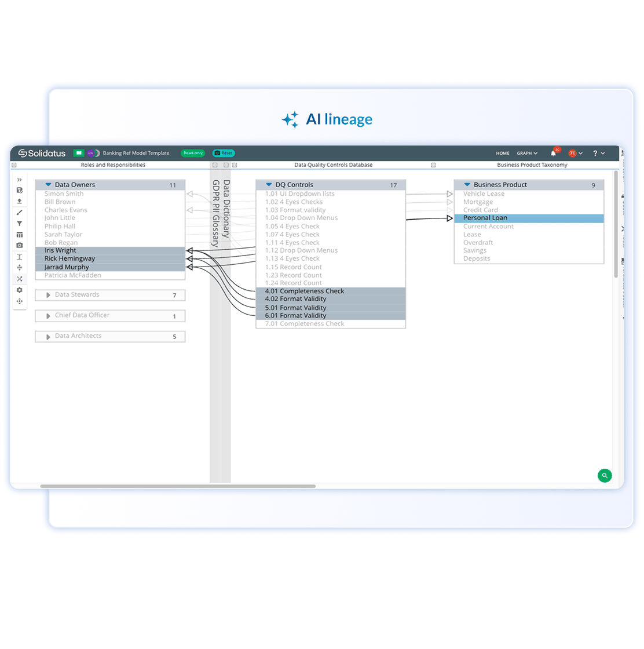Collapse the Business Product Taxonomy layer
Image resolution: width=644 pixels, height=649 pixels.
pos(433,165)
